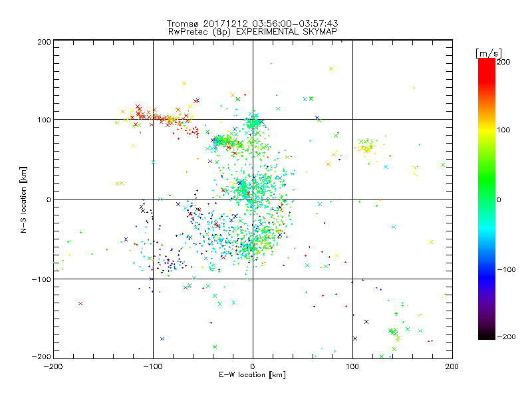Click the y-axis tick label '200' at top

(44, 42)
